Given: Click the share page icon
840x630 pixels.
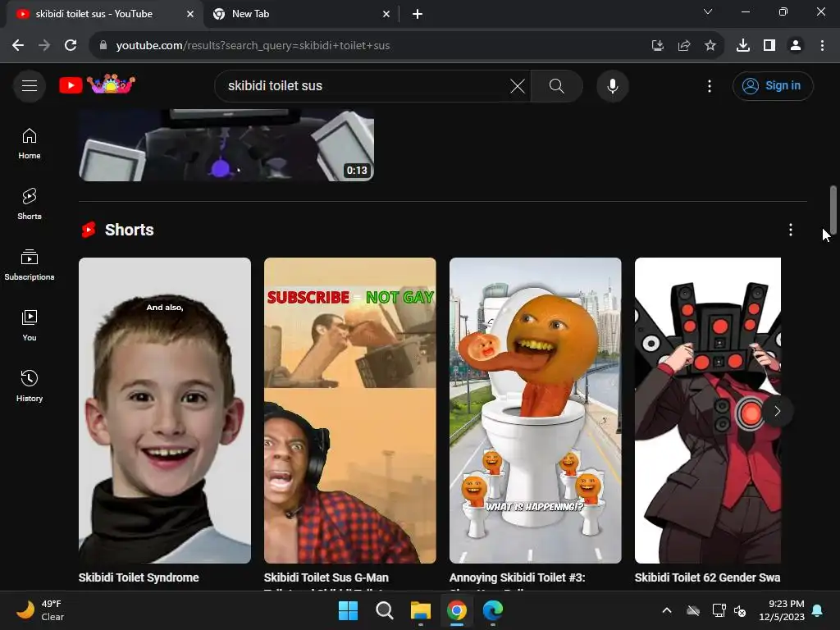Looking at the screenshot, I should pos(684,46).
